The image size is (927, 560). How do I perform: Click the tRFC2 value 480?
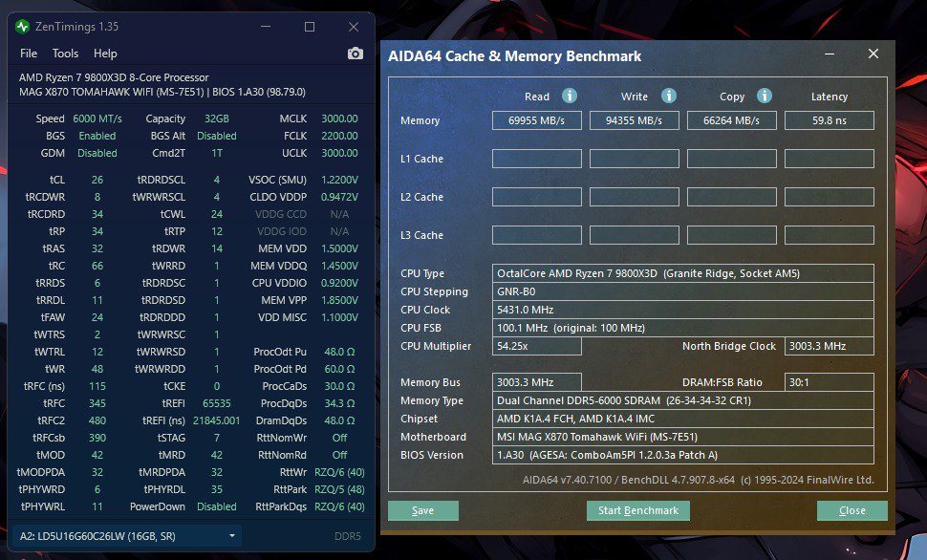[x=97, y=420]
